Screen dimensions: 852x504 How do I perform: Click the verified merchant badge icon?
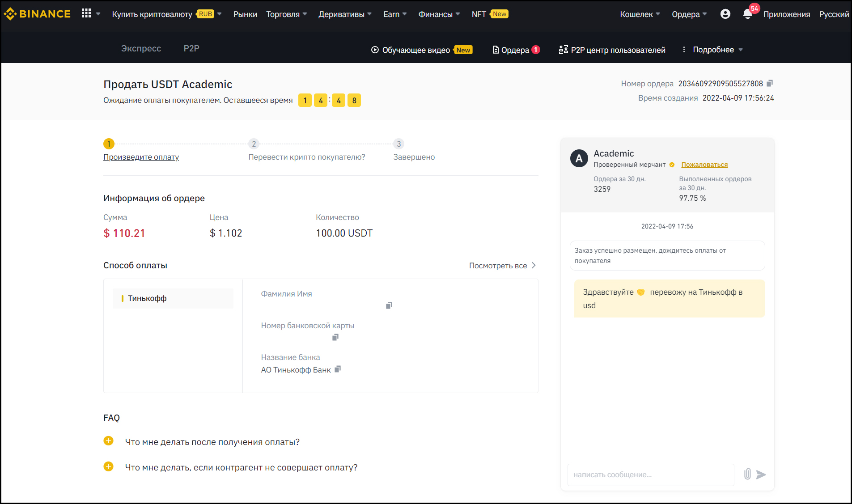click(672, 165)
